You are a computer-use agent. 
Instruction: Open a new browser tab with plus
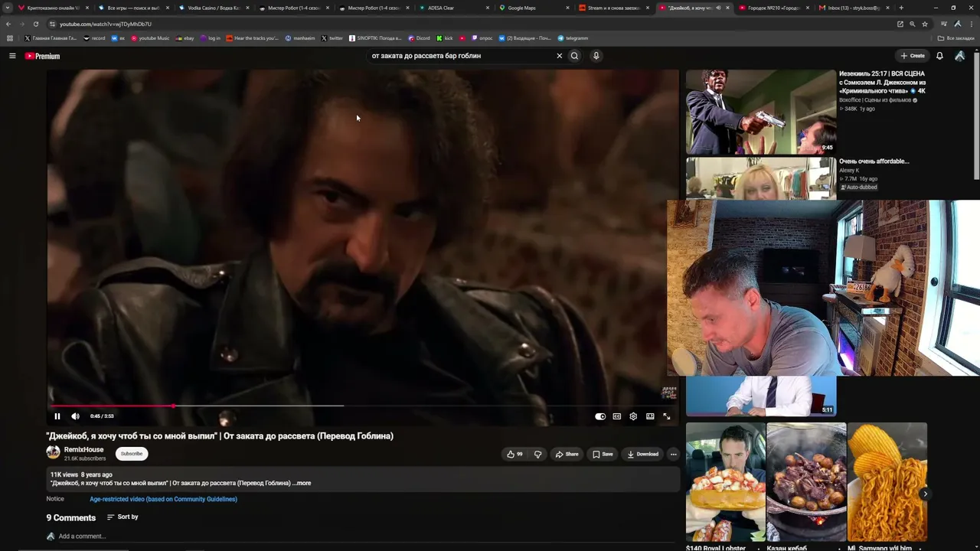[x=901, y=8]
